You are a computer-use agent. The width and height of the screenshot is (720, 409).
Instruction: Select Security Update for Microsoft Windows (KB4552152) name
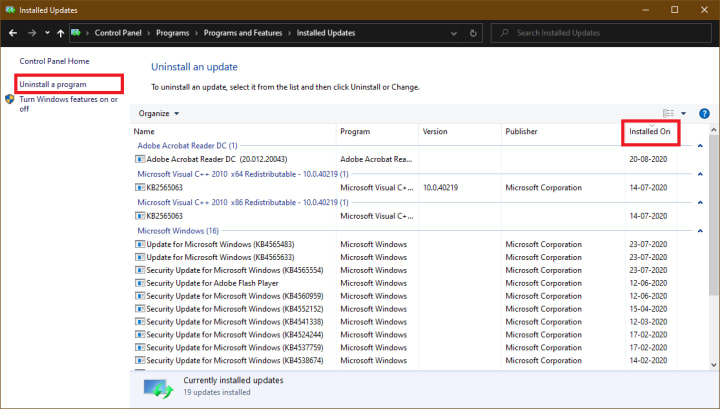tap(235, 308)
